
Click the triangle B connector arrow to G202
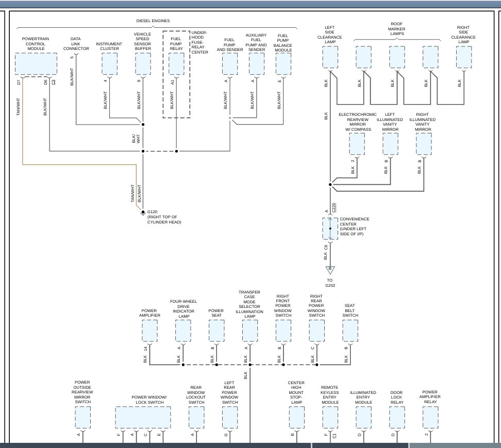click(x=330, y=270)
